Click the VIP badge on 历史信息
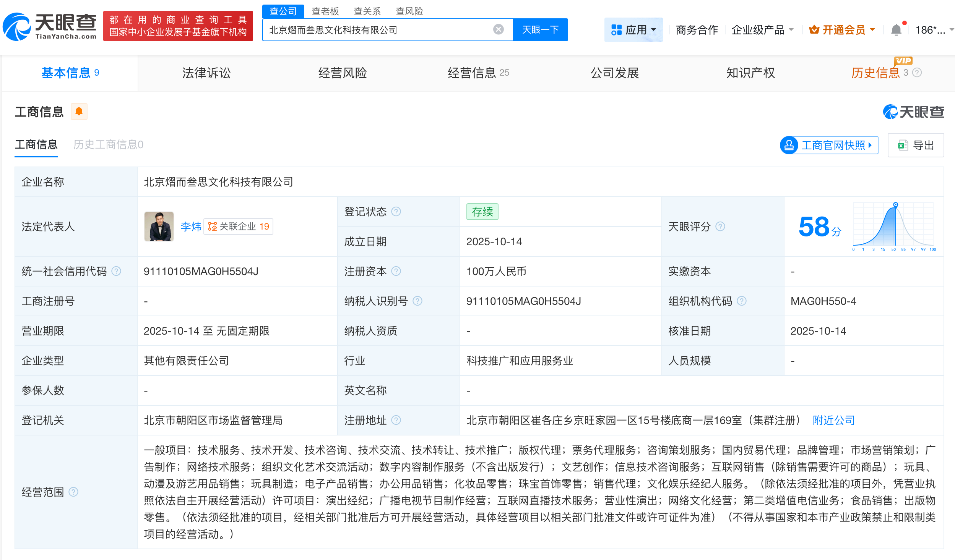The width and height of the screenshot is (955, 560). click(904, 62)
